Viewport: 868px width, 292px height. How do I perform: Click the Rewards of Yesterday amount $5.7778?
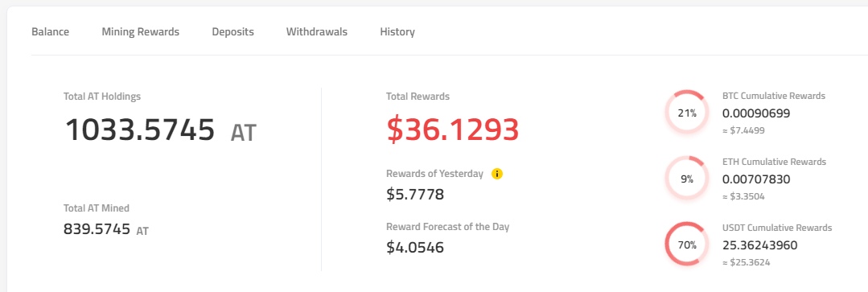(x=415, y=194)
